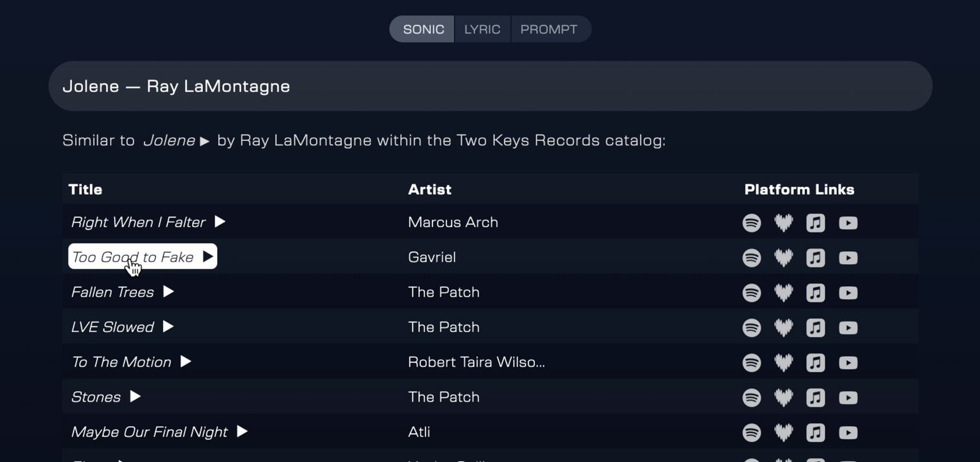Open YouTube link for Too Good to Fake

point(848,258)
